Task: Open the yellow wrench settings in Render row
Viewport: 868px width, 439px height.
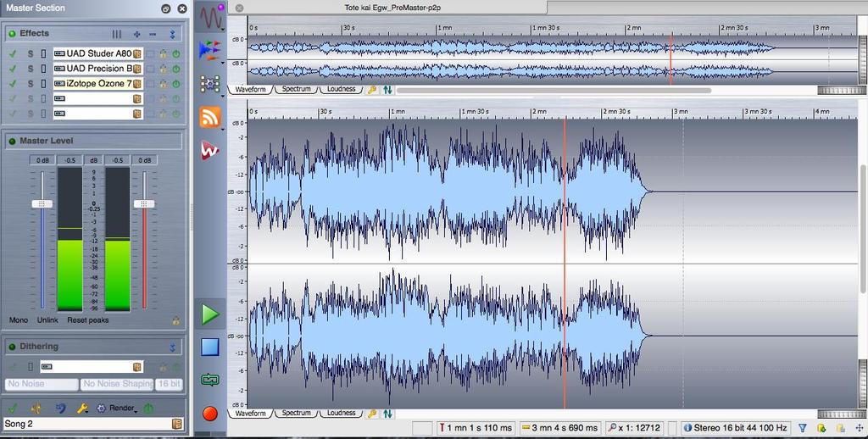Action: point(82,408)
